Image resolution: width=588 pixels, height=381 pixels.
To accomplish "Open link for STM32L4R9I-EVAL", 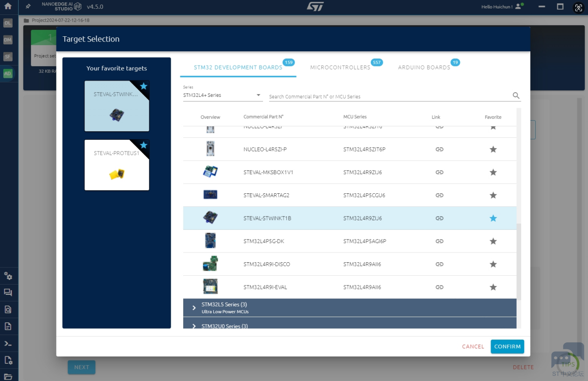I will coord(439,287).
